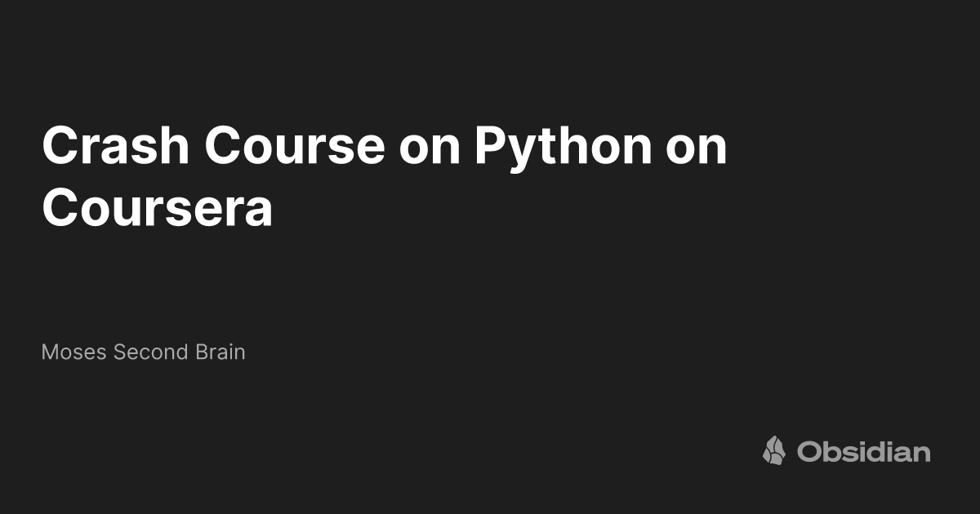The height and width of the screenshot is (514, 980).
Task: Click the 'on' at the end of title's first line
Action: 697,152
